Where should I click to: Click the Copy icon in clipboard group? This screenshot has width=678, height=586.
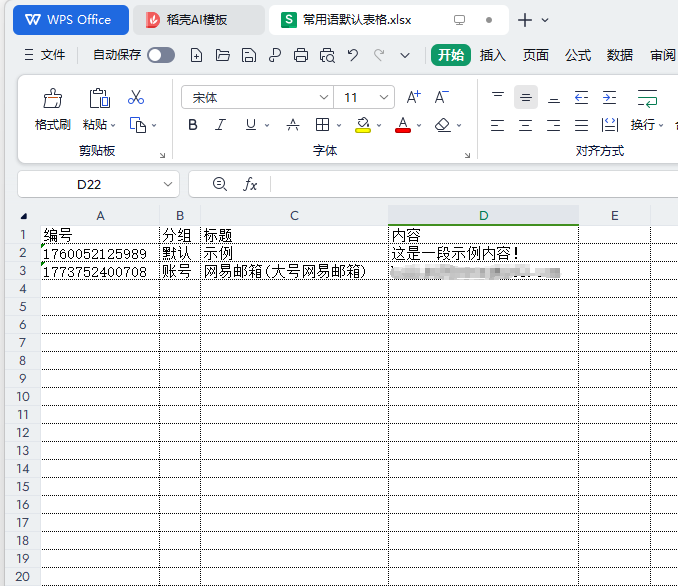coord(138,125)
